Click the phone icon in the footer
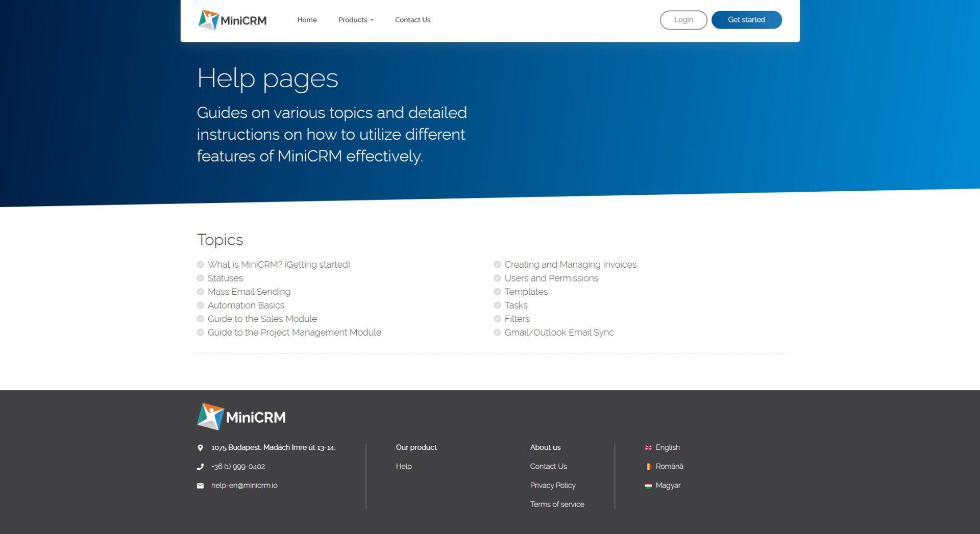980x534 pixels. click(x=200, y=467)
